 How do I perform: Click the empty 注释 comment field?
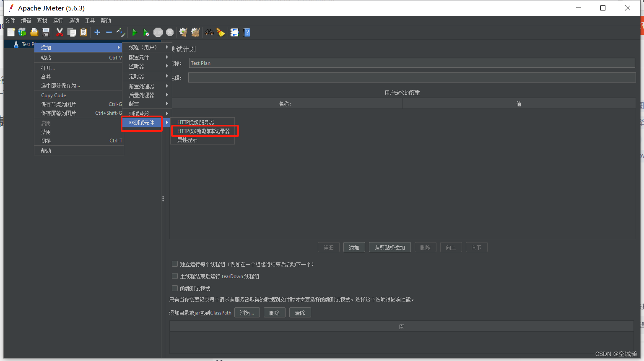[412, 77]
